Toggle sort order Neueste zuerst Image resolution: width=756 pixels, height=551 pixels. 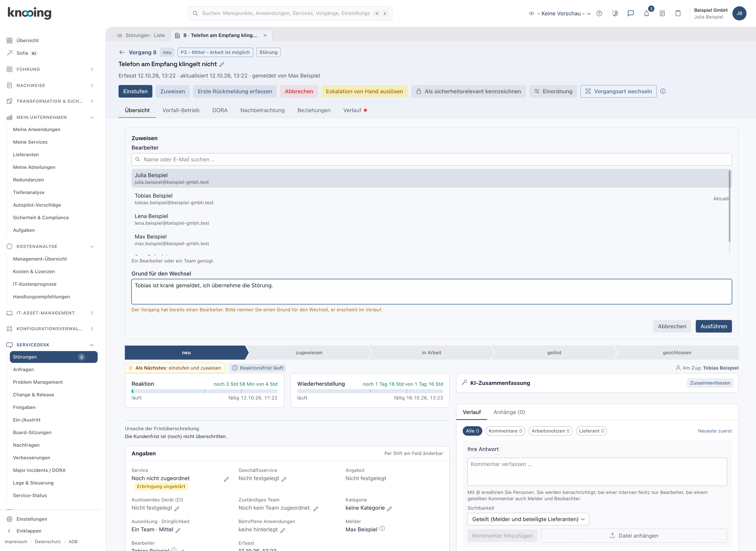pos(715,431)
